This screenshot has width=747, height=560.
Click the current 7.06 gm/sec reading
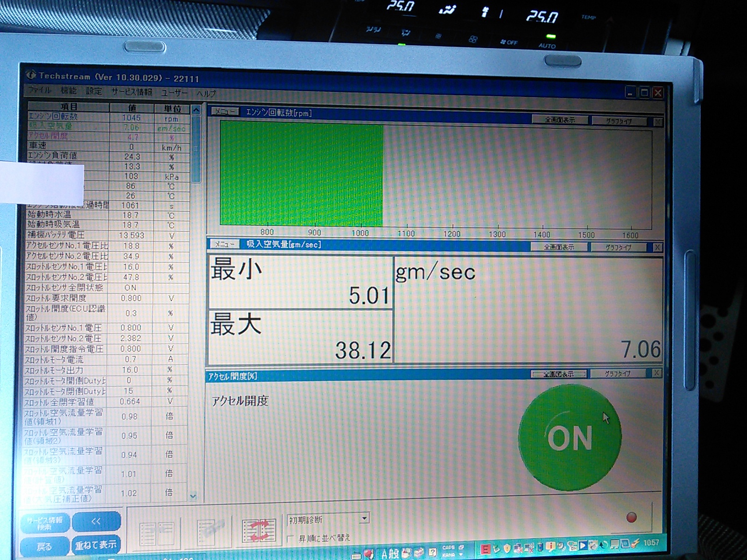[x=641, y=350]
